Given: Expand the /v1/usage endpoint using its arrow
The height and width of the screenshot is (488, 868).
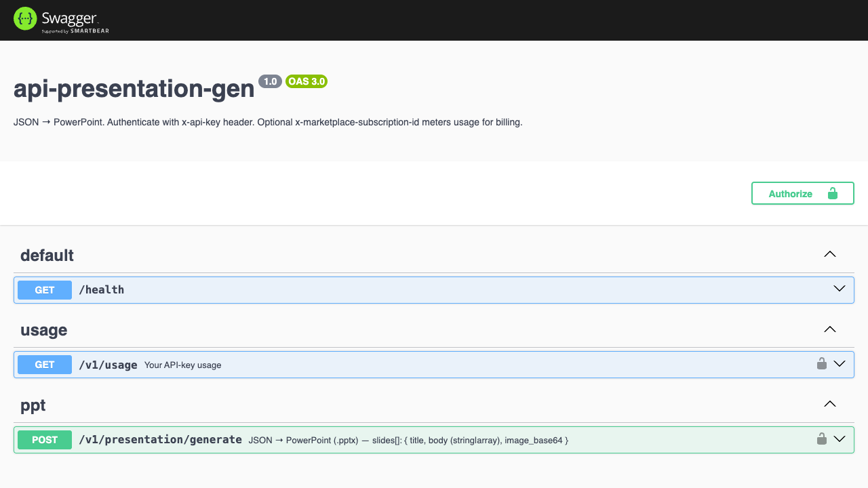Looking at the screenshot, I should 840,364.
